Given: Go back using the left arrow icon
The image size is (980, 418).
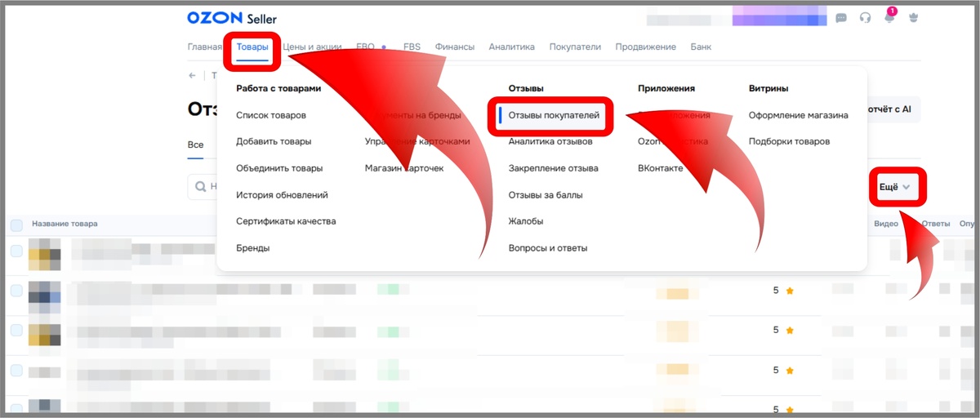Looking at the screenshot, I should point(193,75).
